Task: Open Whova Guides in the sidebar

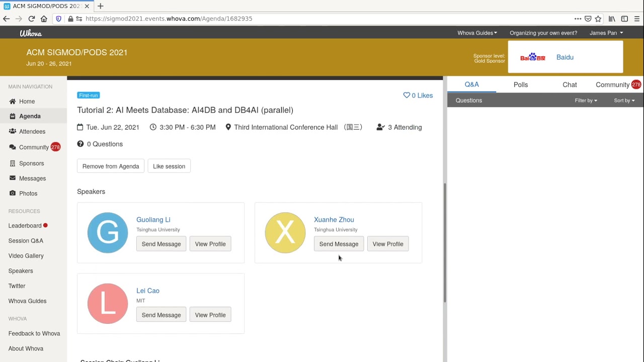Action: pos(27,301)
